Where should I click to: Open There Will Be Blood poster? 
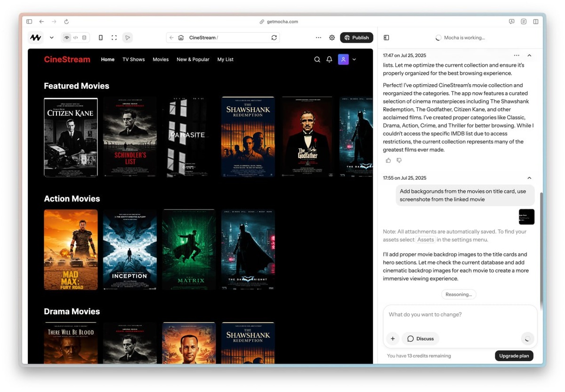(x=71, y=343)
